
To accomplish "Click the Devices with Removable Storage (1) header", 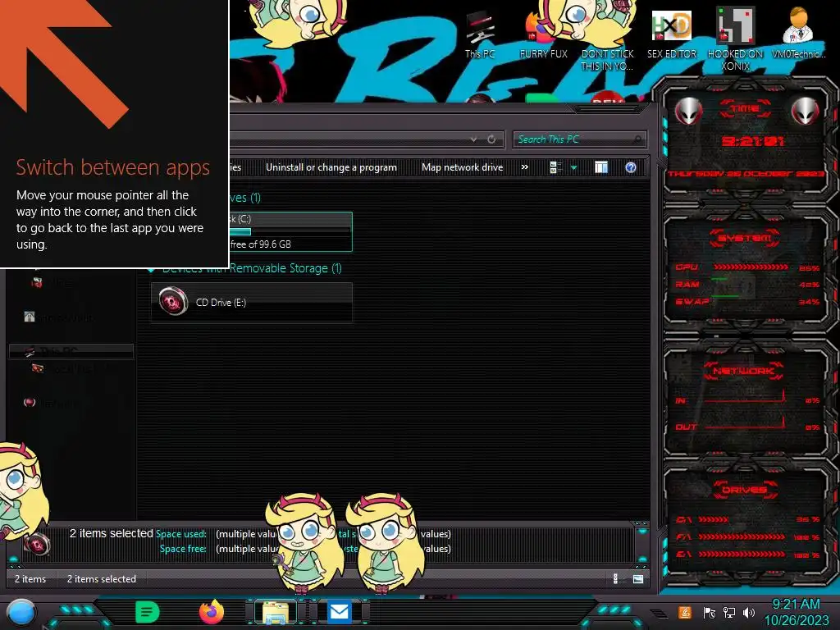I will (252, 268).
